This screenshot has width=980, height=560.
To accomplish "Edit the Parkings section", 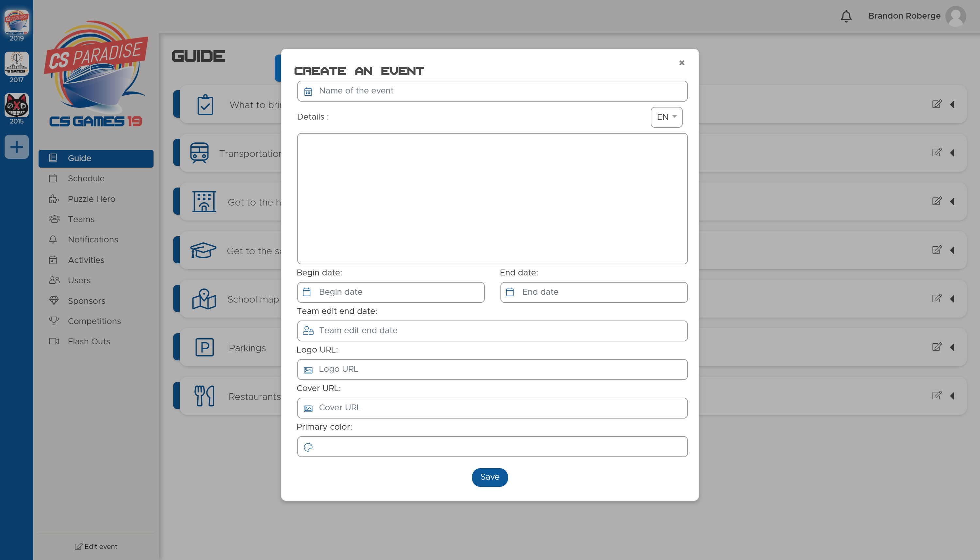I will click(937, 347).
